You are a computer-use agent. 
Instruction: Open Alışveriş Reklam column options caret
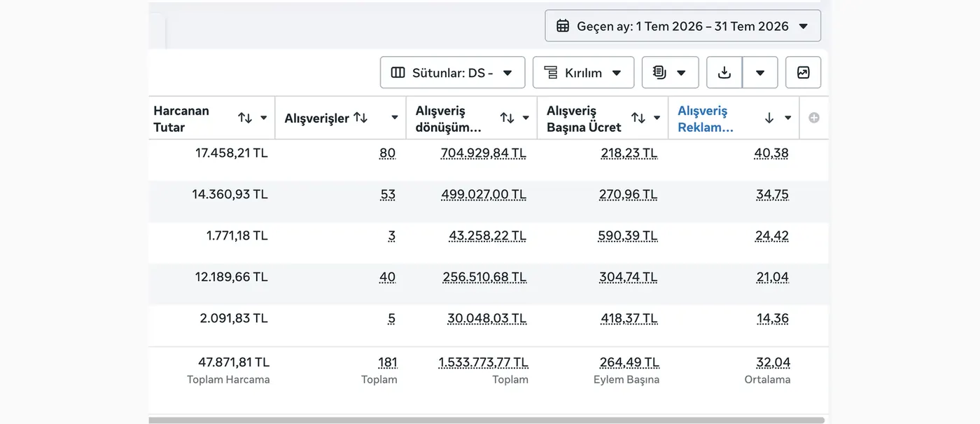point(788,118)
